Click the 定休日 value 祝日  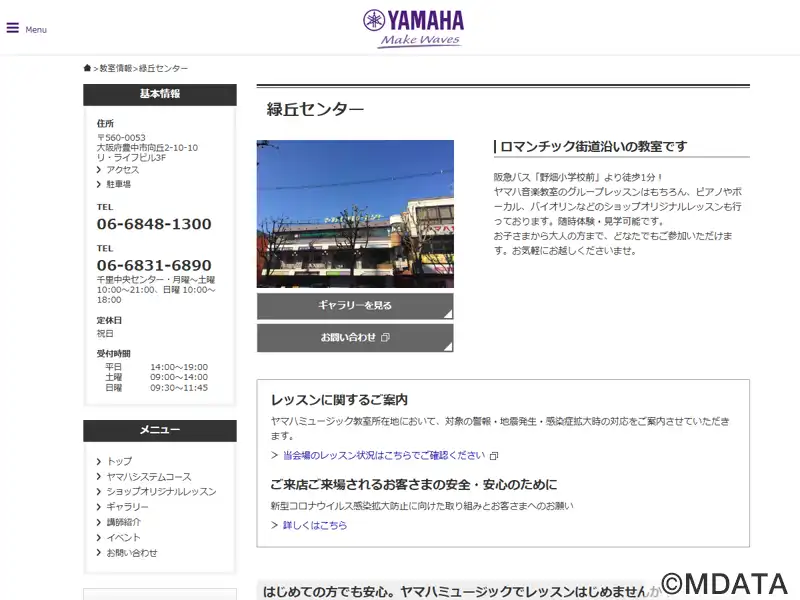click(x=105, y=334)
